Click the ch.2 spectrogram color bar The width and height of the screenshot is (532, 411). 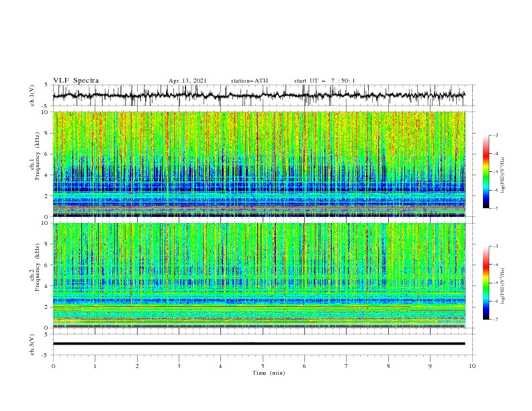(x=486, y=283)
